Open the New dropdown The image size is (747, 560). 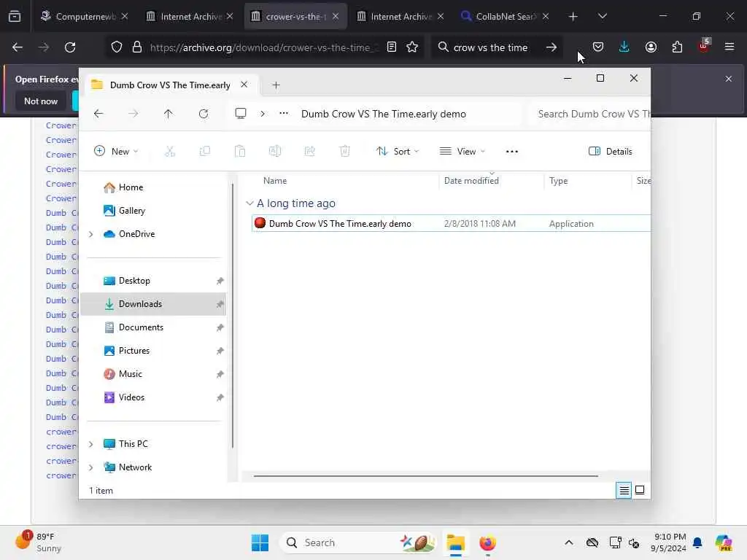coord(116,152)
